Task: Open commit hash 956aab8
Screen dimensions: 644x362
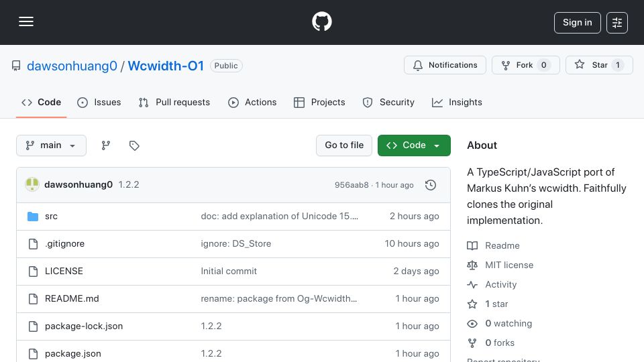Action: (x=352, y=185)
